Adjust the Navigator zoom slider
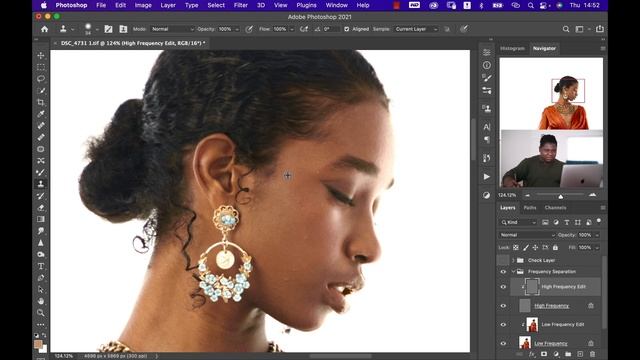This screenshot has width=640, height=360. [560, 196]
